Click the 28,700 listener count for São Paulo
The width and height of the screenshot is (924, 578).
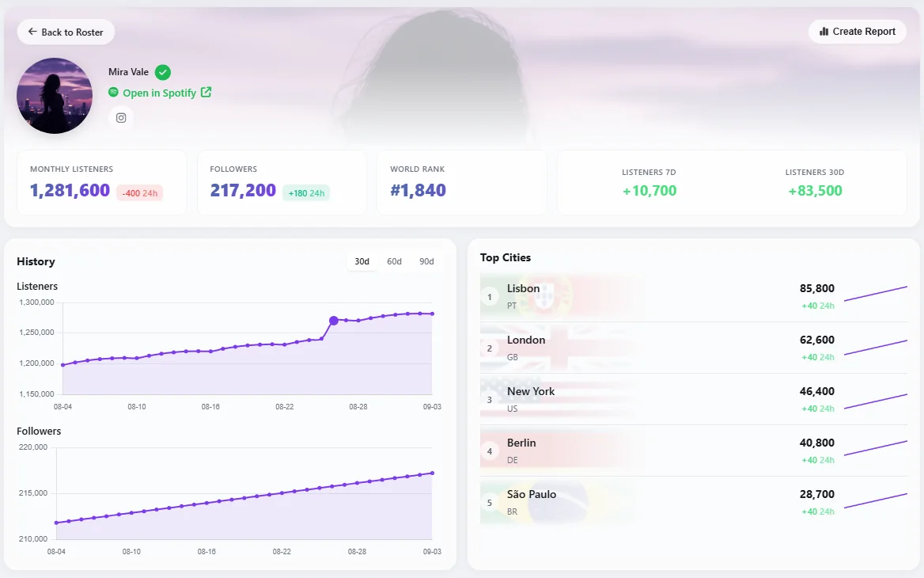point(816,494)
